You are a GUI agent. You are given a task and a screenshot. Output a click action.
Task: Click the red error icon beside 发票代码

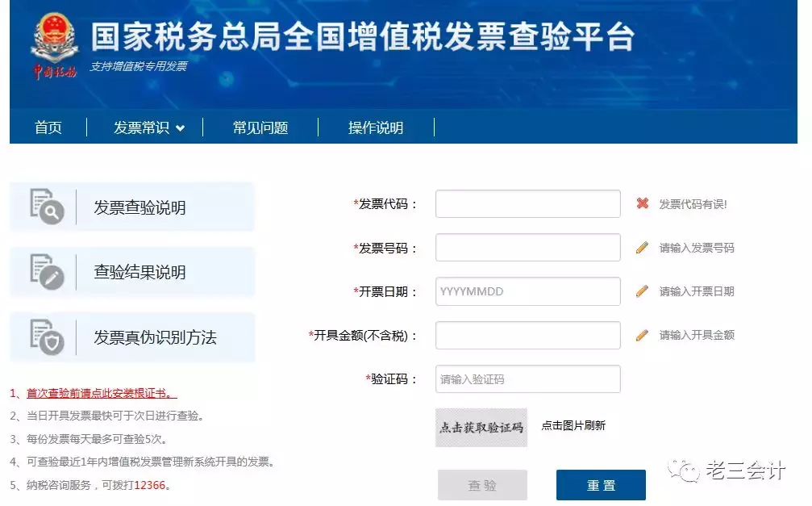[x=642, y=203]
